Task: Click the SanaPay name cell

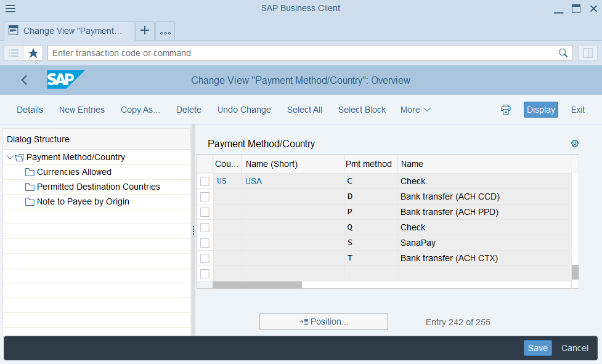Action: [484, 243]
